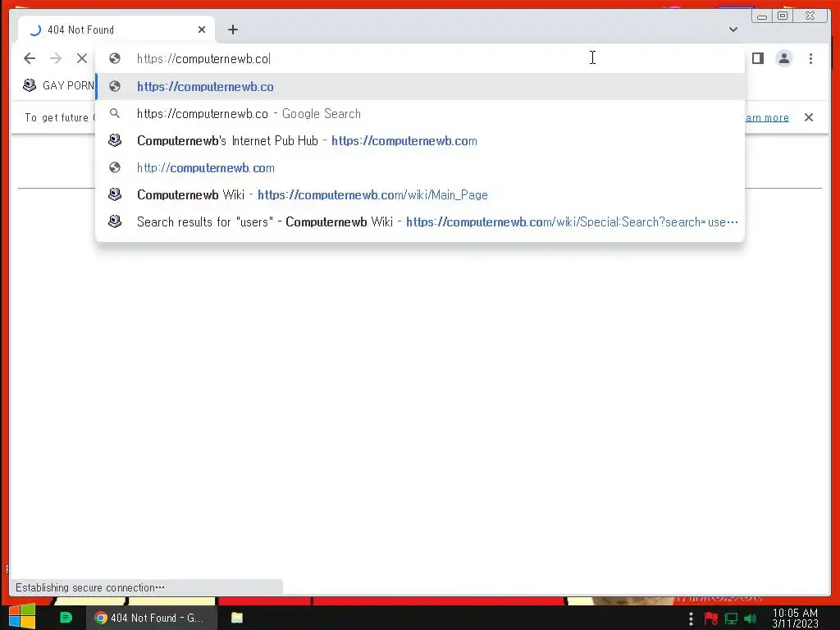Viewport: 840px width, 630px height.
Task: Open the profile avatar menu
Action: tap(783, 58)
